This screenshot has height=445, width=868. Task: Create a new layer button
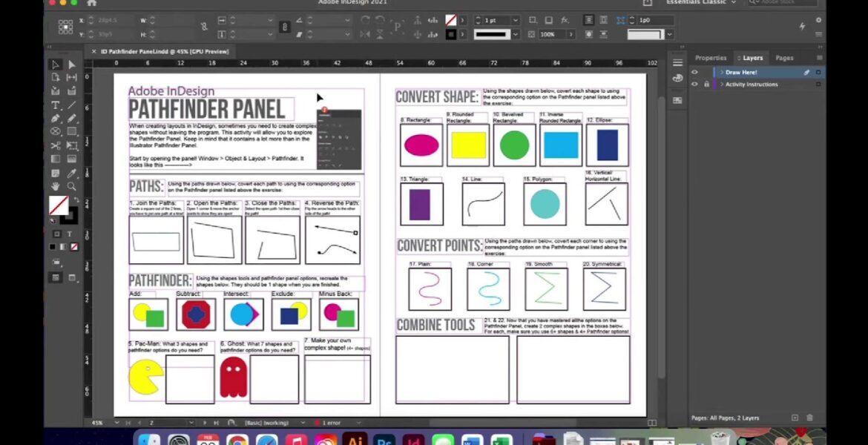point(795,418)
